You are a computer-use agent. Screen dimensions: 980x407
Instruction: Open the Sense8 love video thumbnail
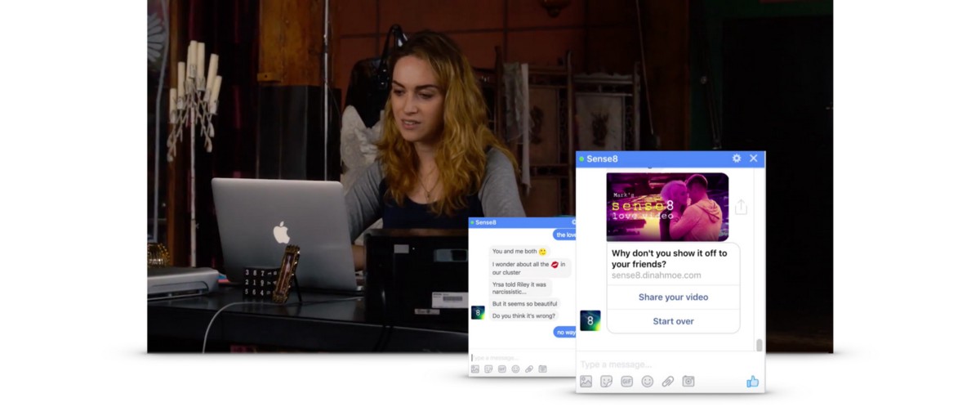(667, 207)
